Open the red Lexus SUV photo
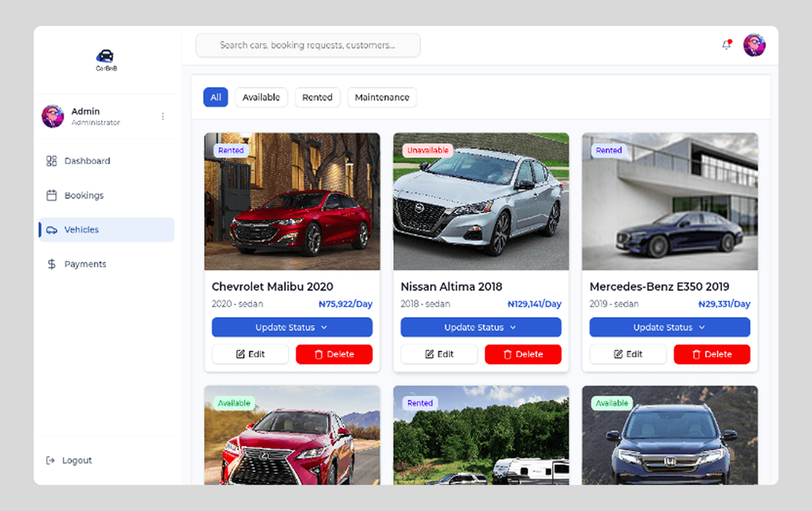812x511 pixels. click(x=292, y=435)
